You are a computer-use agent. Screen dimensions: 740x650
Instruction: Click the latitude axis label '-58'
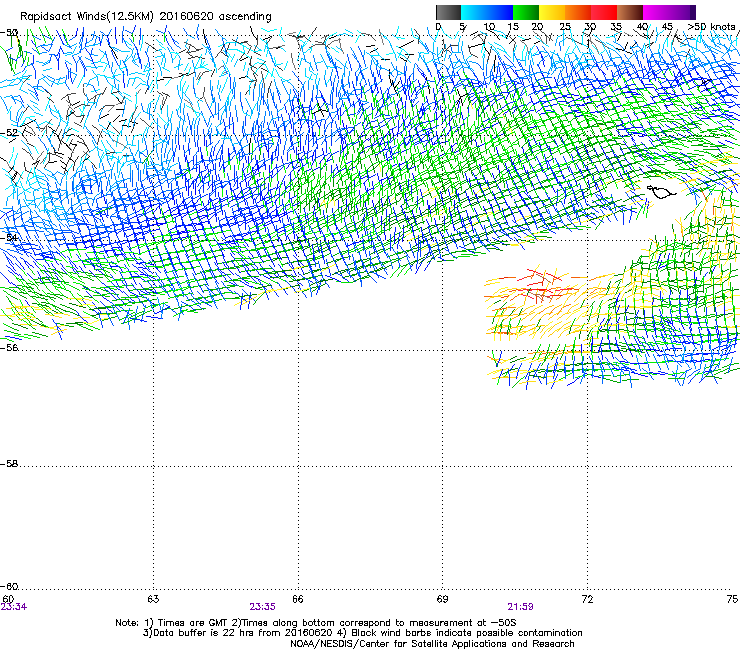[x=9, y=464]
